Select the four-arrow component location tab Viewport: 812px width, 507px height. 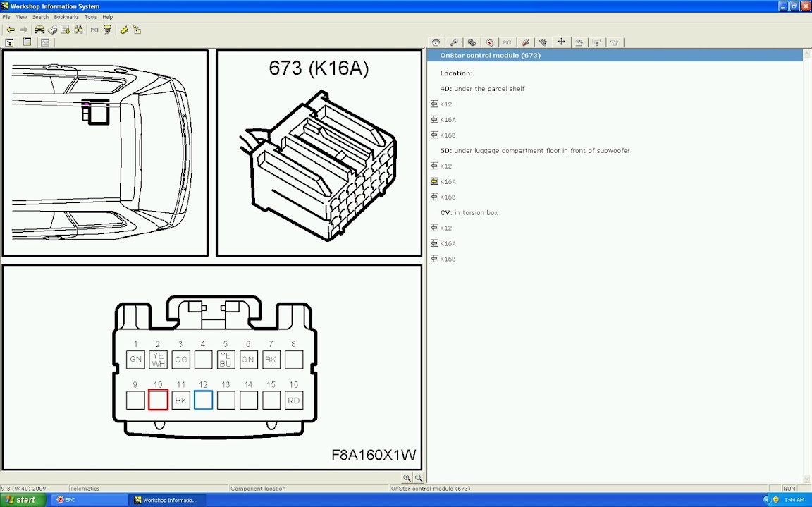click(x=561, y=42)
